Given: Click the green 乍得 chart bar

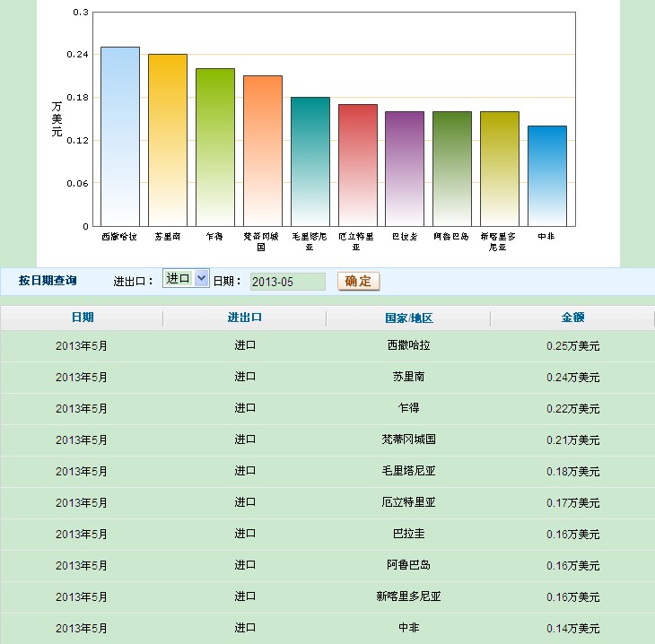Looking at the screenshot, I should pyautogui.click(x=215, y=147).
